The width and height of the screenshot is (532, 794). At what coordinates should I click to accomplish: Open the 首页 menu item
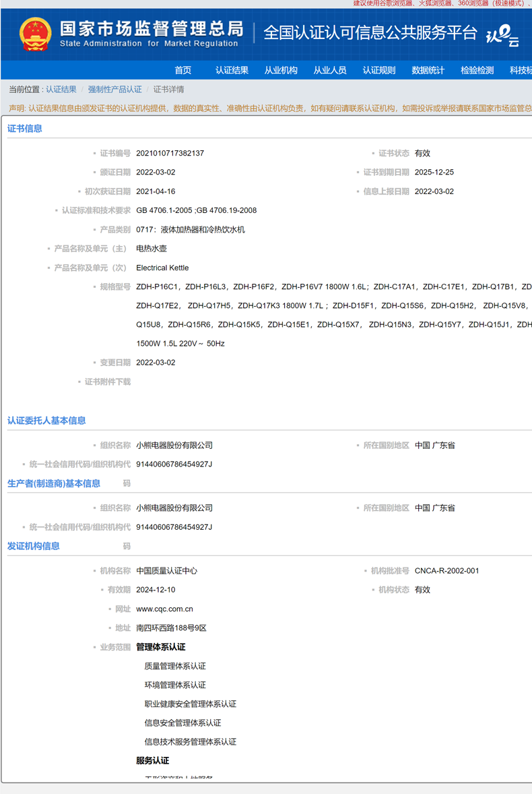183,70
